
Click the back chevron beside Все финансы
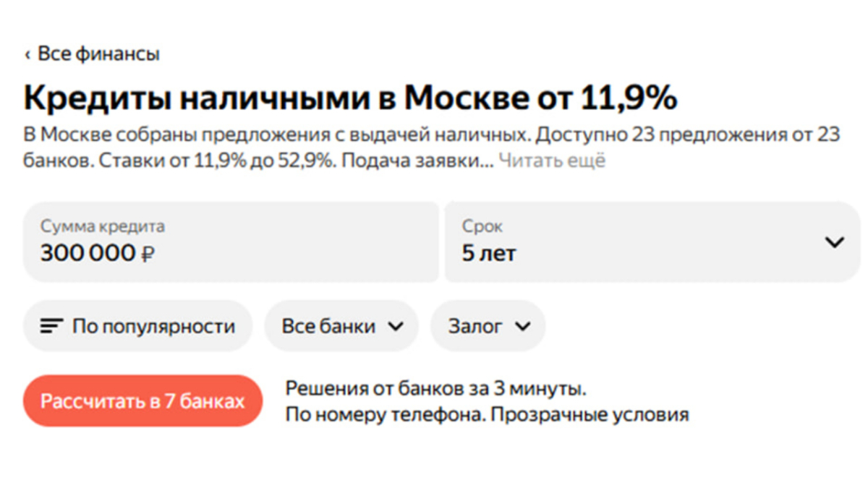pyautogui.click(x=27, y=55)
